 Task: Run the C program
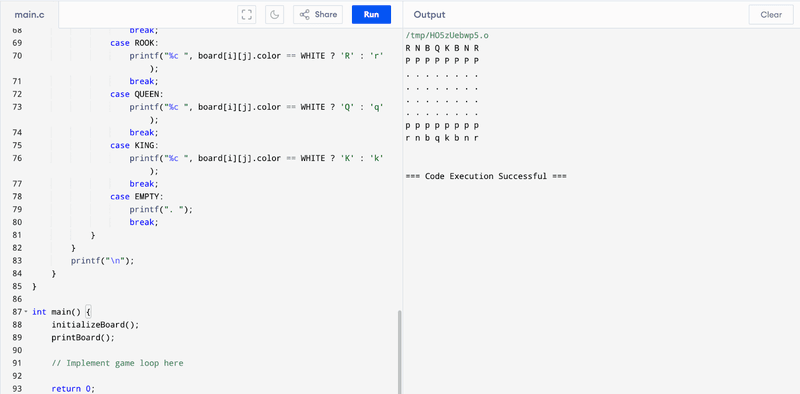(x=371, y=15)
